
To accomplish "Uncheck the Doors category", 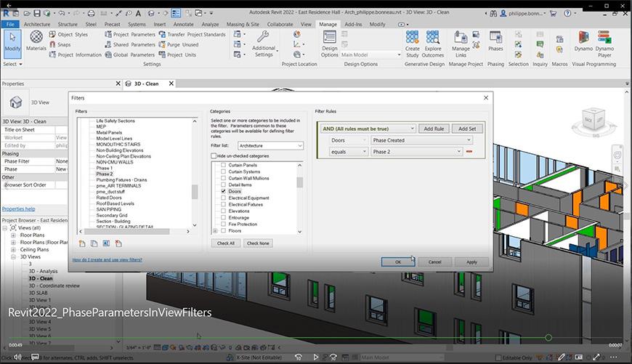I will coord(223,192).
